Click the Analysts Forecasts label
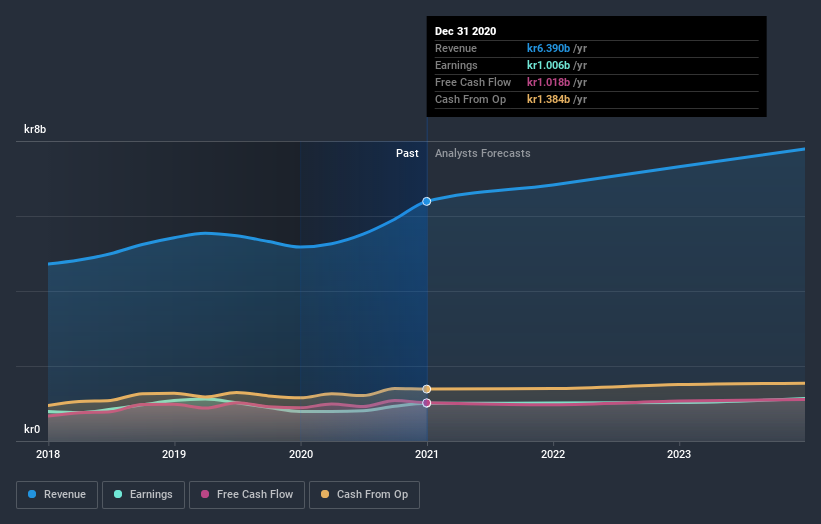The width and height of the screenshot is (821, 524). [483, 153]
